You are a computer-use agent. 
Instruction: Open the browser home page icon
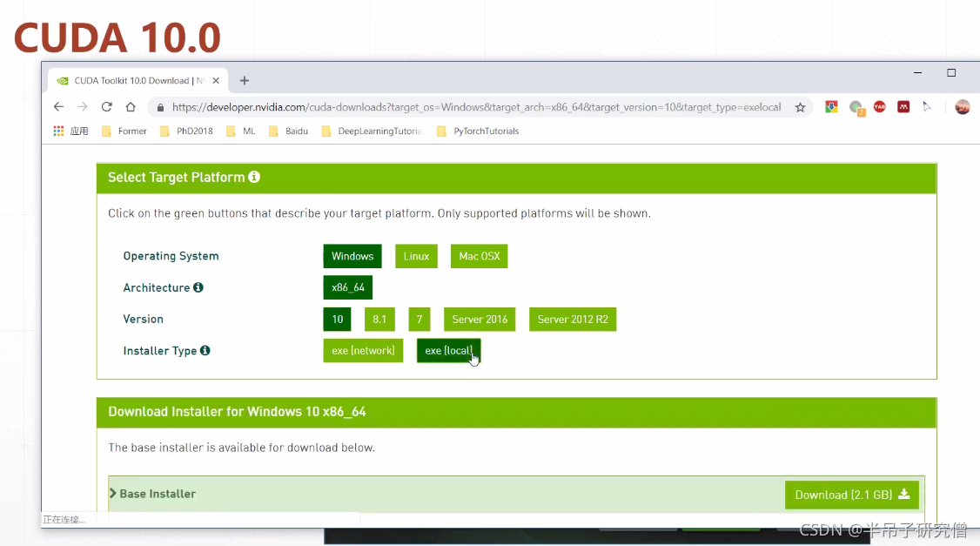(x=131, y=107)
